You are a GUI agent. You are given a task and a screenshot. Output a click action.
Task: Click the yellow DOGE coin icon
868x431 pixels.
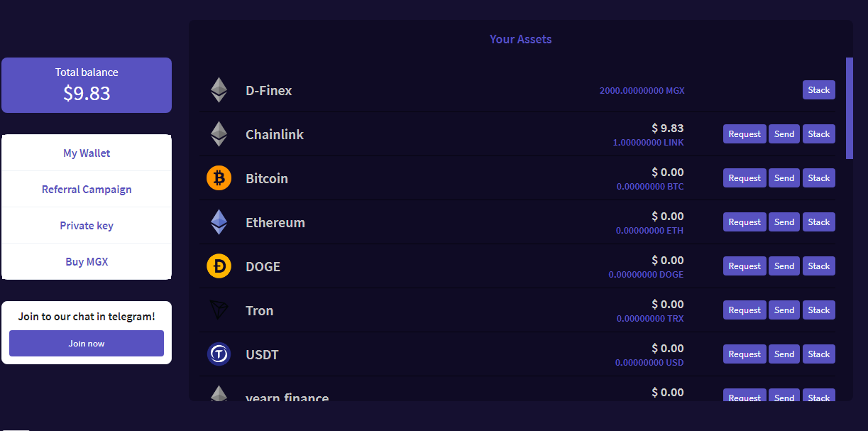pyautogui.click(x=219, y=266)
